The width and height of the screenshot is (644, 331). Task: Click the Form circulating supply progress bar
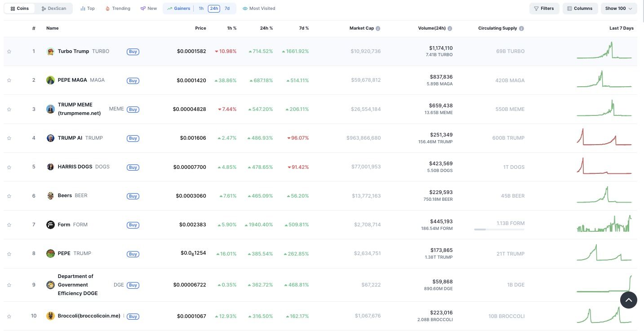coord(499,229)
